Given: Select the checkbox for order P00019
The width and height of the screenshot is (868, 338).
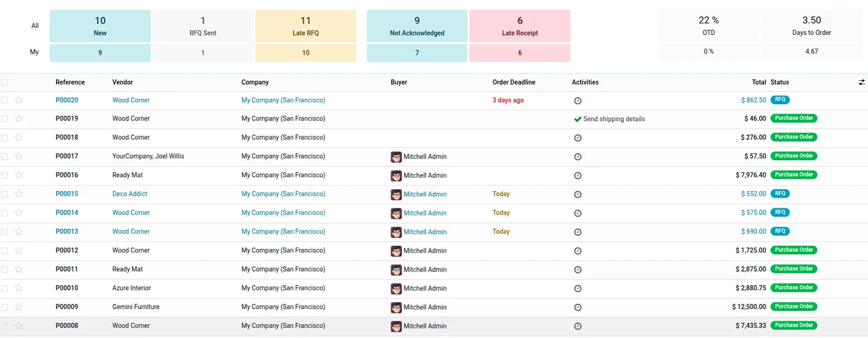Looking at the screenshot, I should [x=5, y=119].
